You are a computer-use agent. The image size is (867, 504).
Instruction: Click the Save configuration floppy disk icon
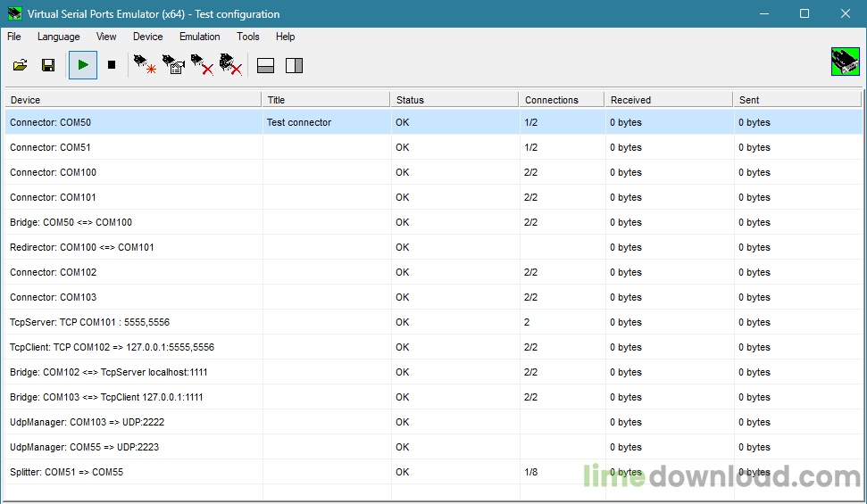click(48, 65)
